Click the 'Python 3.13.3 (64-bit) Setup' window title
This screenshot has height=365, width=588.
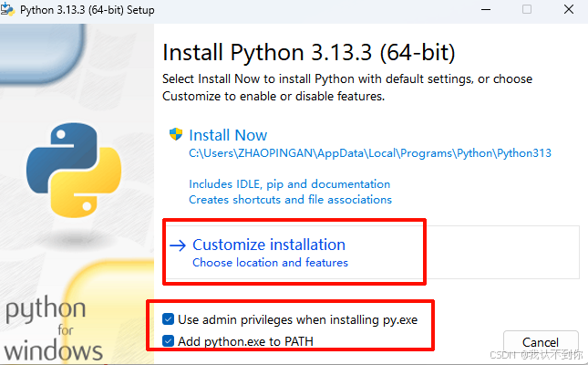point(87,10)
